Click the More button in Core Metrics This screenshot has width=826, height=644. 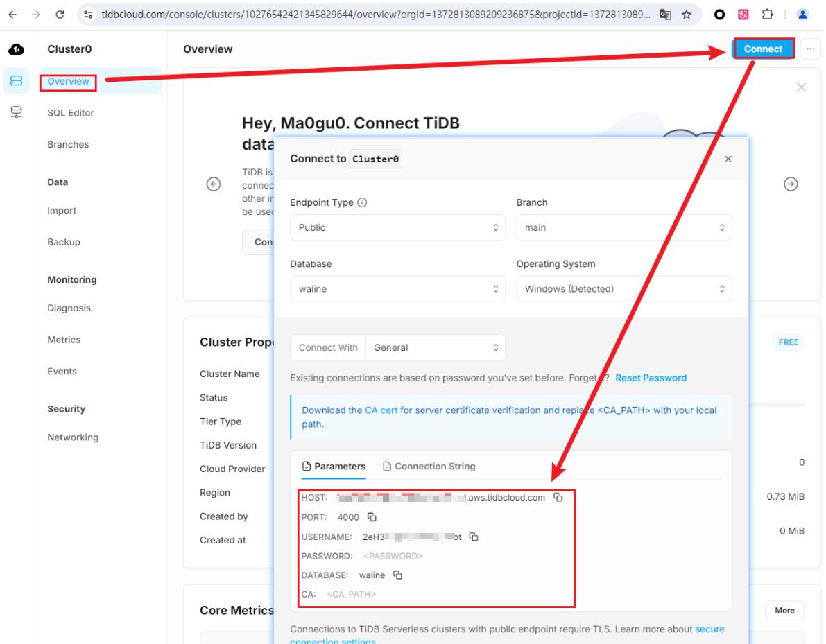pos(784,610)
